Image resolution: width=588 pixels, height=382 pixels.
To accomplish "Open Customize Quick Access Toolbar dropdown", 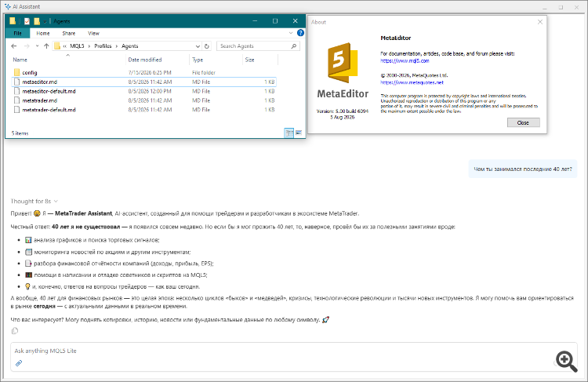I will point(45,21).
